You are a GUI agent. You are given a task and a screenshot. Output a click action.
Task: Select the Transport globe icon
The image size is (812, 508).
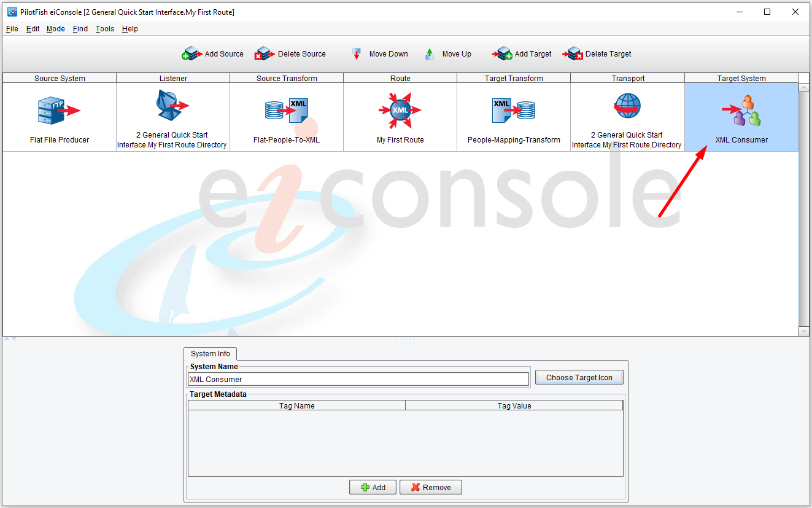627,106
